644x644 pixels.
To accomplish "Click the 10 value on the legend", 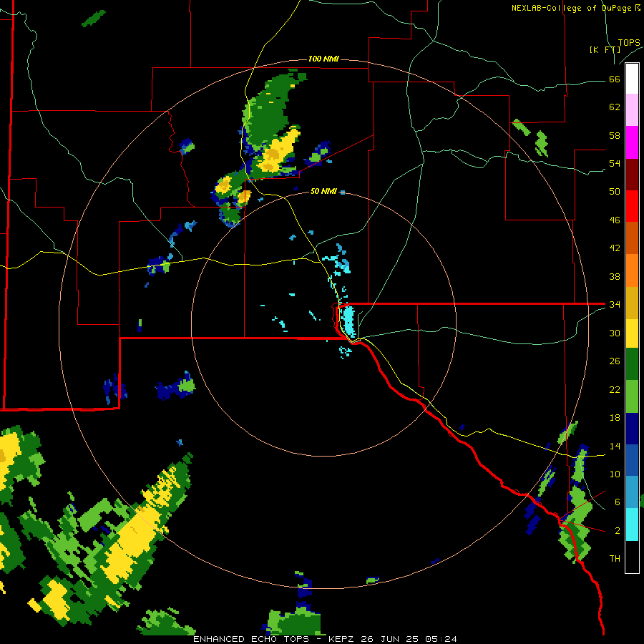I will [x=615, y=474].
